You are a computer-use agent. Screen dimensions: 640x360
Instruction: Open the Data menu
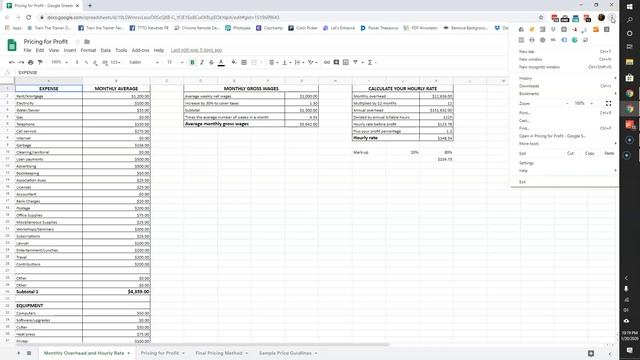(106, 50)
